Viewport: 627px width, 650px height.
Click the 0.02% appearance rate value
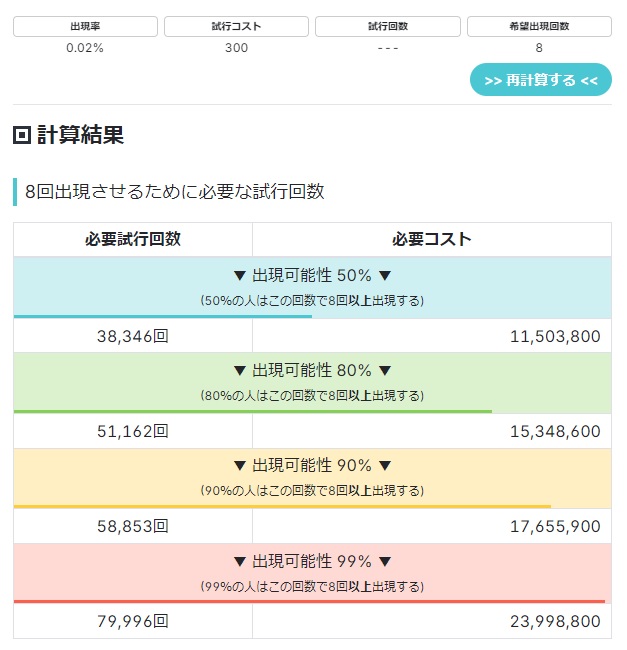[x=85, y=48]
